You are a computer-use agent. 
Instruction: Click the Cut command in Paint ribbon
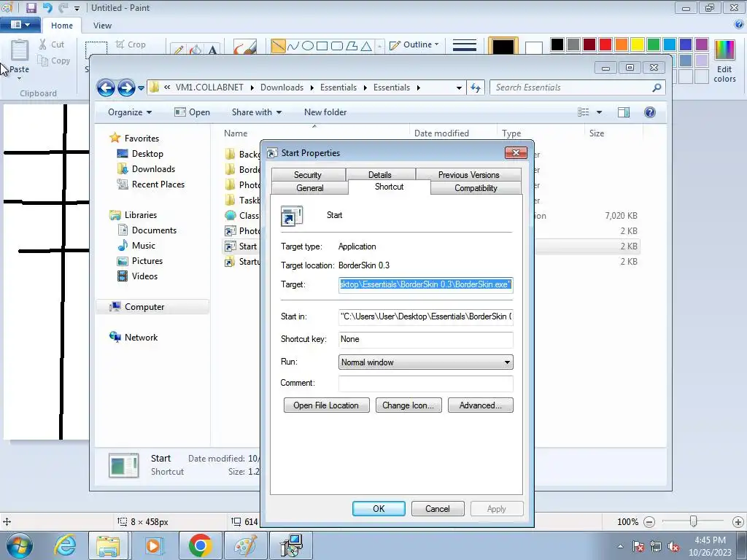[x=52, y=44]
